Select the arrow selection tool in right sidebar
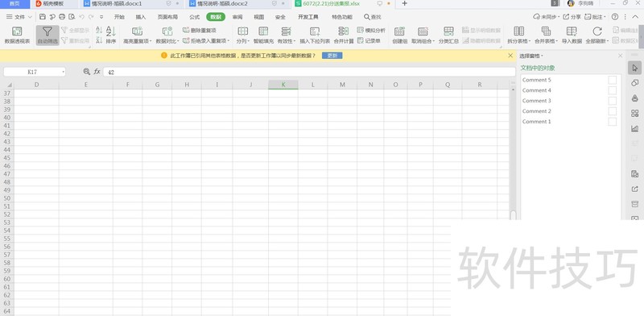This screenshot has height=316, width=644. point(635,68)
